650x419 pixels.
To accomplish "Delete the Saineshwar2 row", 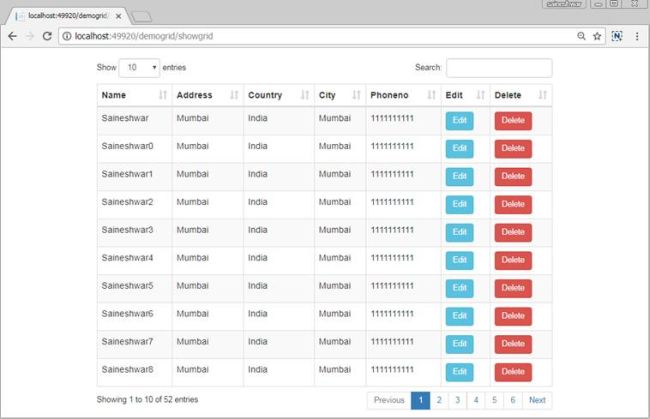I will tap(513, 204).
